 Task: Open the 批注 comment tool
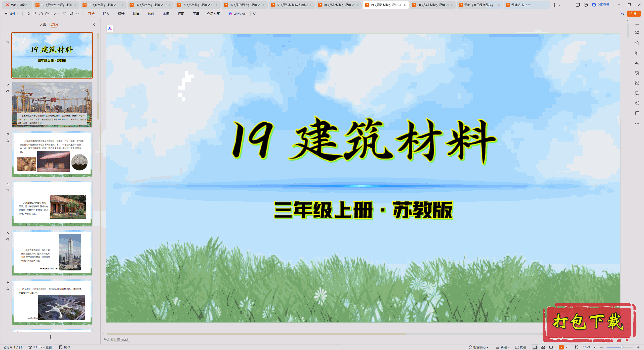point(521,347)
